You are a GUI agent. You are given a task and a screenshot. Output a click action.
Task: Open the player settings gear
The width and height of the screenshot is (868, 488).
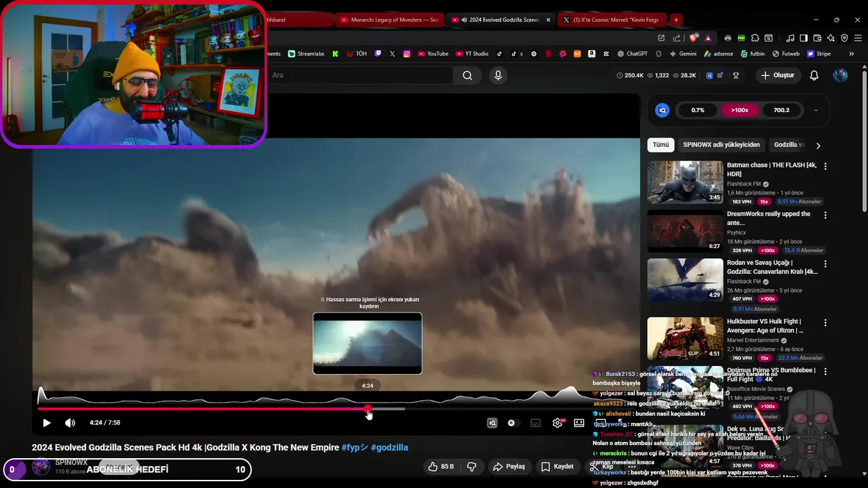557,423
